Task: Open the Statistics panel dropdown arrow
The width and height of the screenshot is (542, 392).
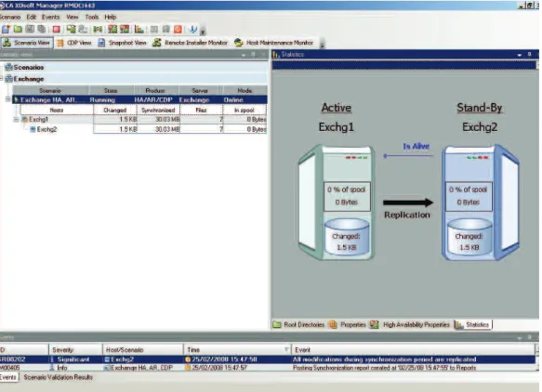Action: 519,55
